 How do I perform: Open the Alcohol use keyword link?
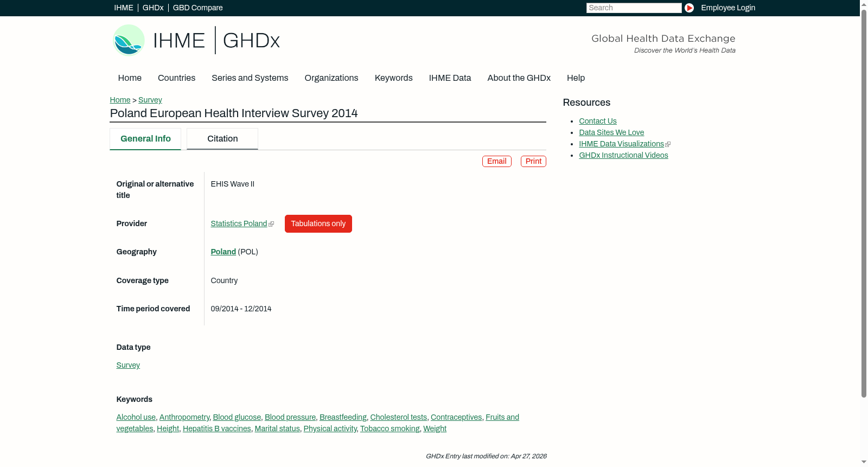click(x=136, y=418)
